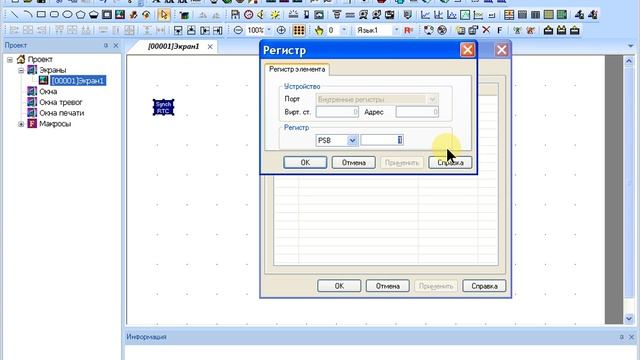Insert a picture with the image tool
Image resolution: width=640 pixels, height=360 pixels.
click(120, 15)
